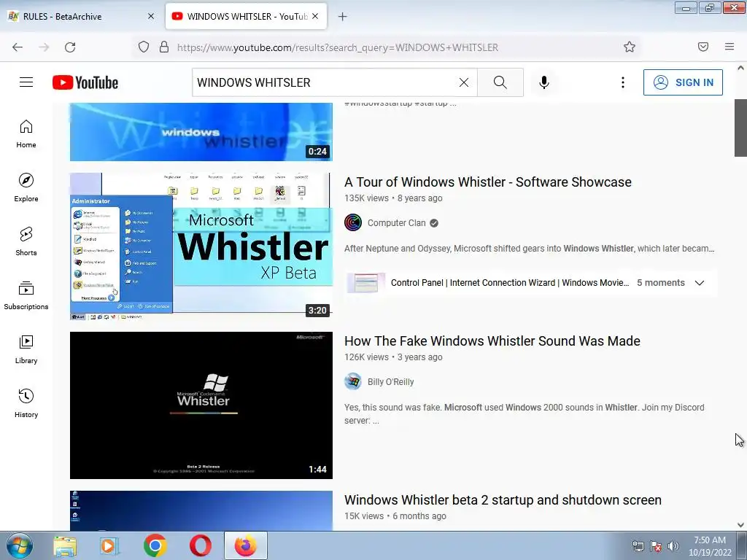Click the scrollbar down arrow
The width and height of the screenshot is (747, 560).
[740, 525]
